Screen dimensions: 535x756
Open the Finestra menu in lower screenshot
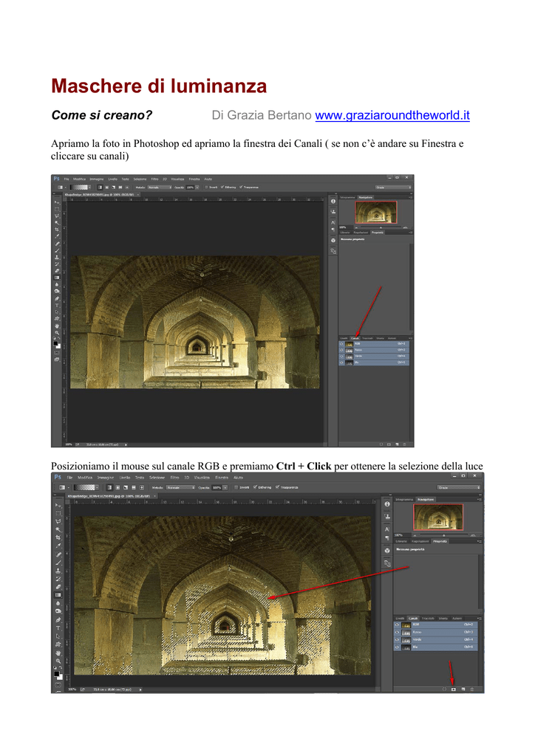[222, 478]
